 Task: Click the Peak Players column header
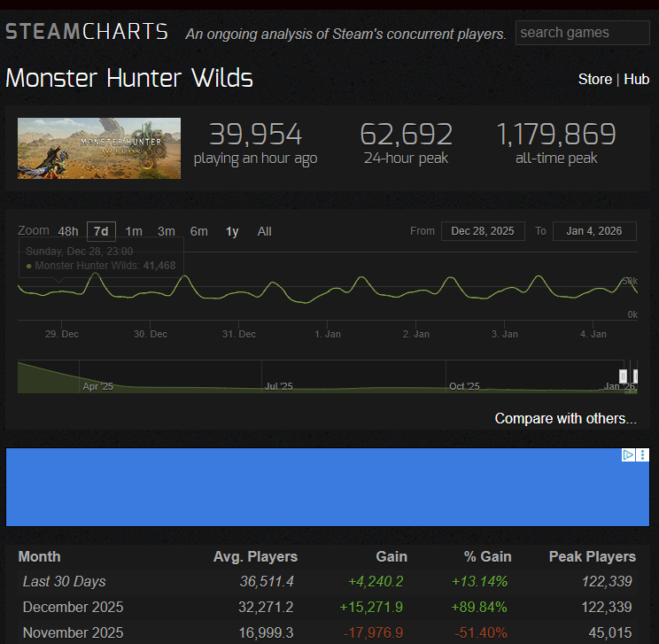tap(593, 556)
